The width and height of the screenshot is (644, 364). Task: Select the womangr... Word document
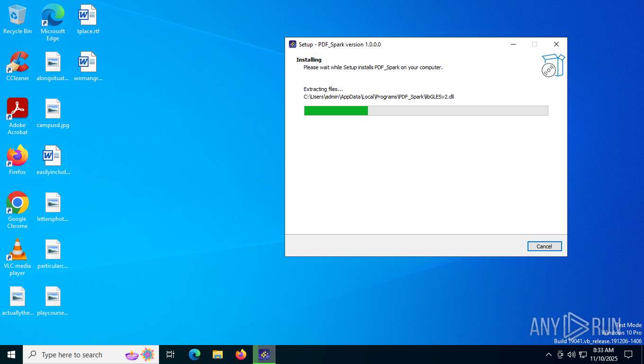point(88,67)
